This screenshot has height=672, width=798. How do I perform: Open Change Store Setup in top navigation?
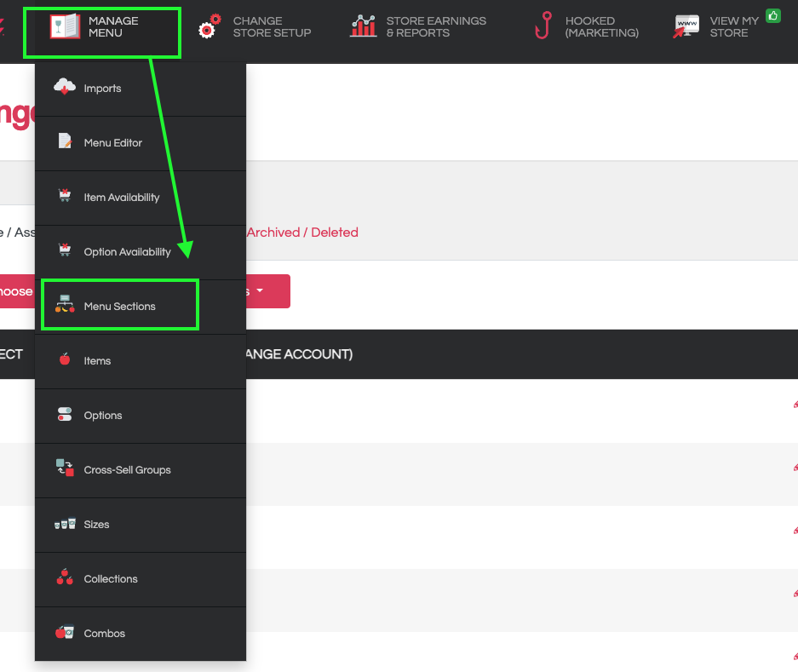point(255,26)
